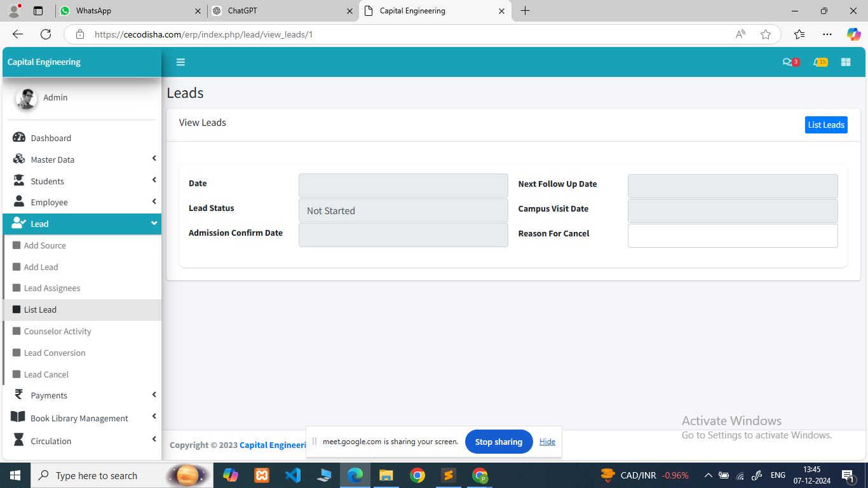The image size is (868, 488).
Task: Click the List Leads button
Action: [x=825, y=125]
